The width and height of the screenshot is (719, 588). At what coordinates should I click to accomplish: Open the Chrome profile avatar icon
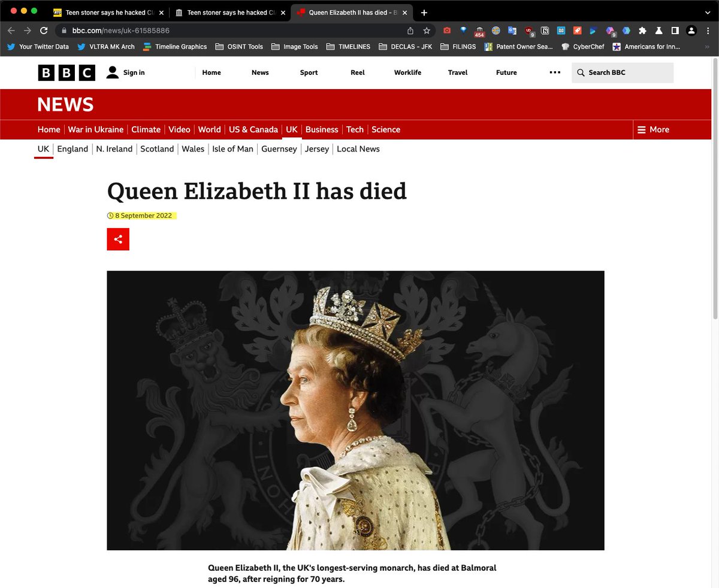coord(691,31)
